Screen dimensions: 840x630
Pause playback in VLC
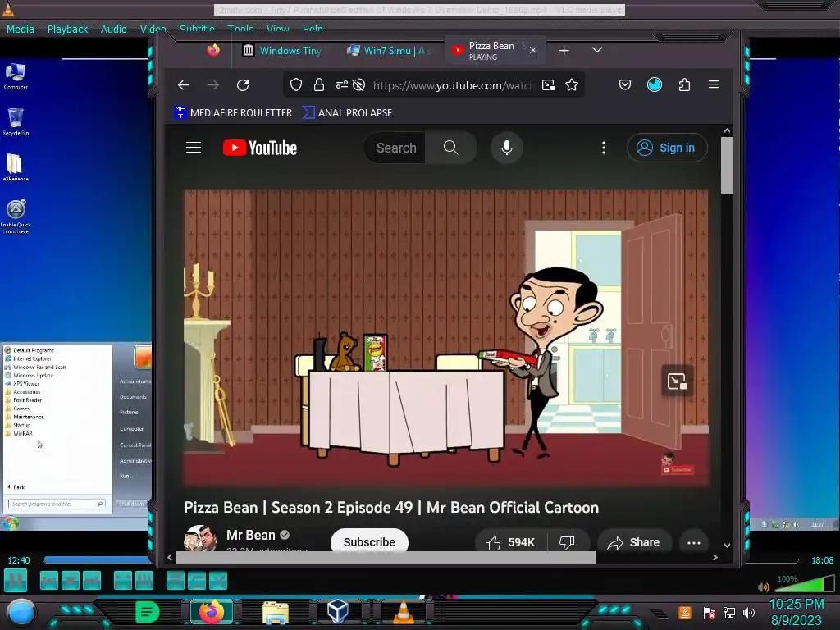[x=16, y=581]
